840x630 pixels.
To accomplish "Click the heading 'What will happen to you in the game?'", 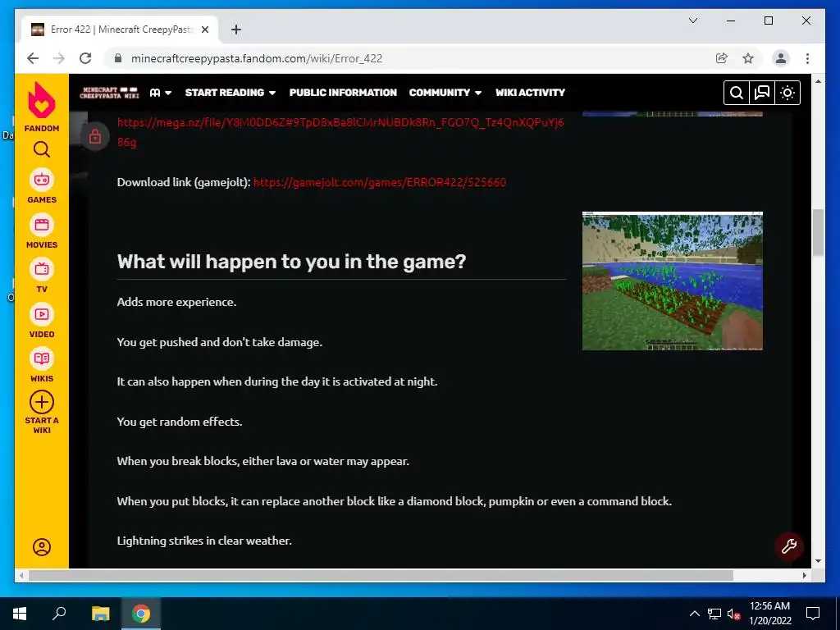I will pyautogui.click(x=291, y=262).
